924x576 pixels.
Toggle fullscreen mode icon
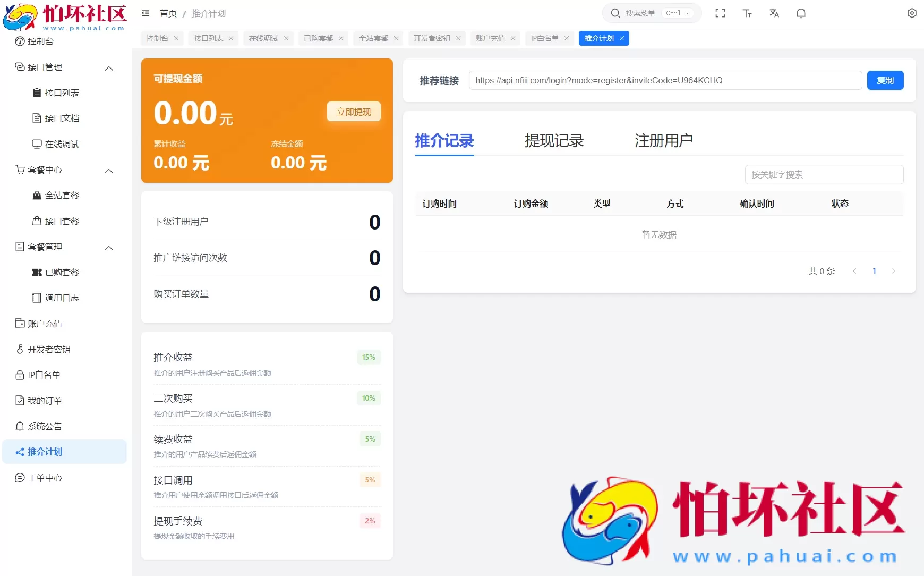[x=721, y=13]
